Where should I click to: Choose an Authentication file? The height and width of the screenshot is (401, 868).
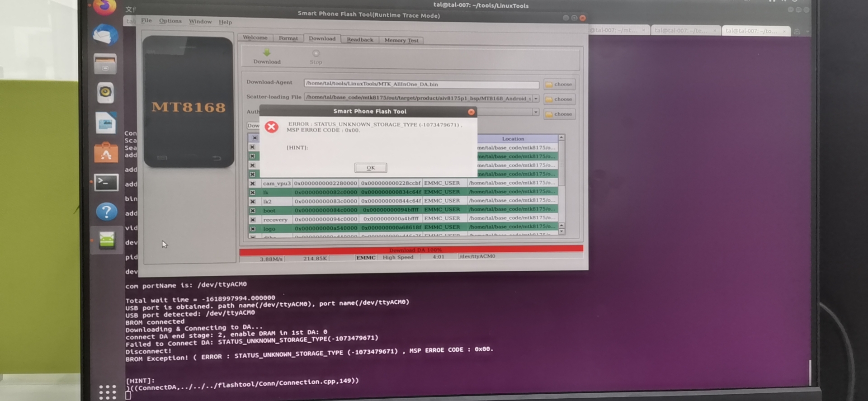[560, 114]
